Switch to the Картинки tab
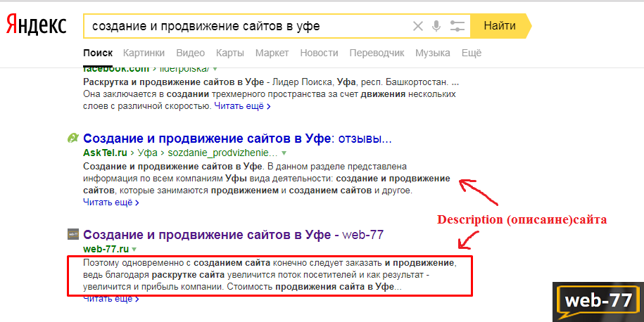 144,53
